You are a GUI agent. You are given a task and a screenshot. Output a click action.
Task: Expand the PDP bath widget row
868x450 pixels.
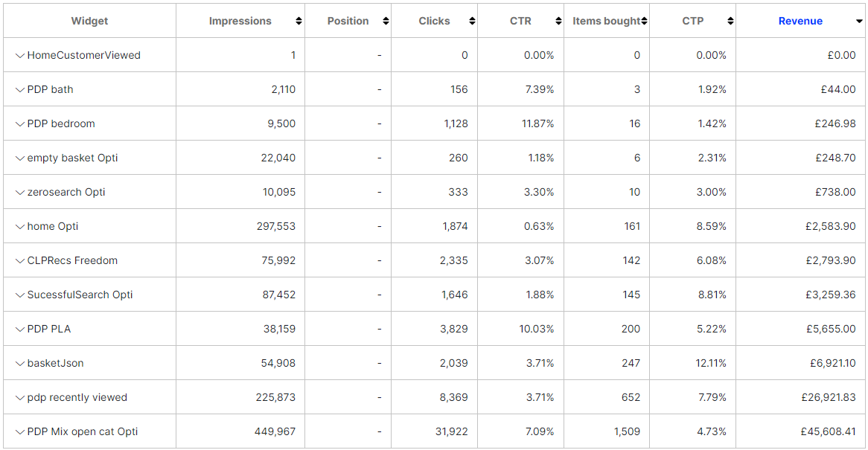click(20, 89)
